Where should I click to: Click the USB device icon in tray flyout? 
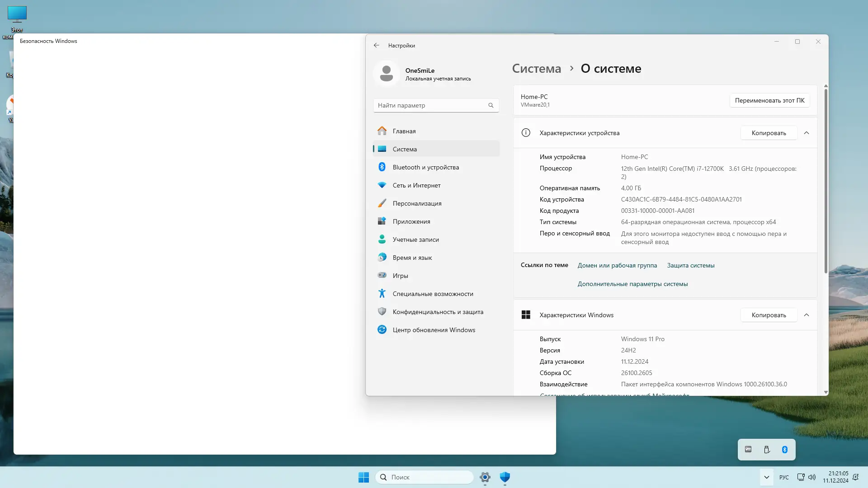(x=767, y=450)
